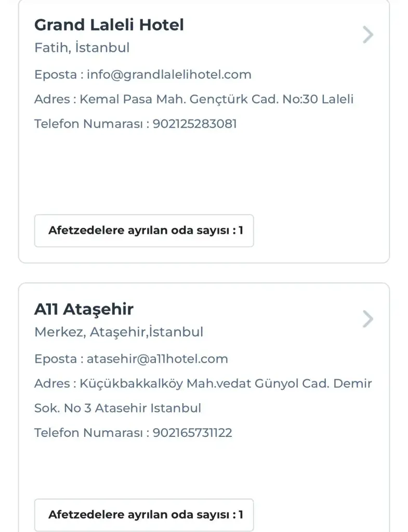The width and height of the screenshot is (408, 532).
Task: Select the Grand Laleli Hotel title
Action: pyautogui.click(x=109, y=24)
